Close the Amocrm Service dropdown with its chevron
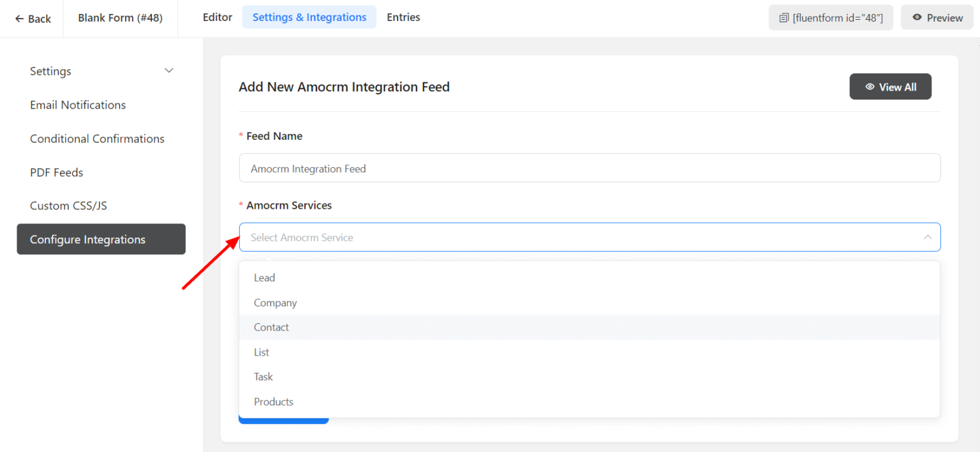 928,237
